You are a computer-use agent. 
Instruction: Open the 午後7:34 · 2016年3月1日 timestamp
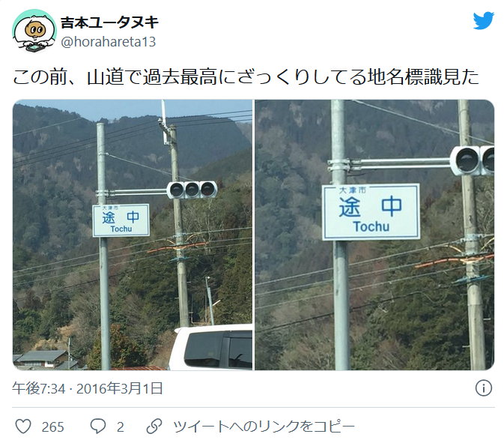[88, 388]
